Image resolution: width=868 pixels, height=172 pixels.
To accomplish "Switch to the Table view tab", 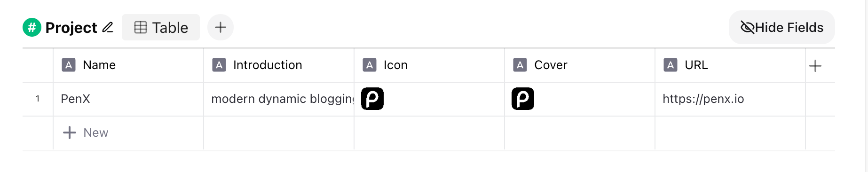I will pos(161,27).
